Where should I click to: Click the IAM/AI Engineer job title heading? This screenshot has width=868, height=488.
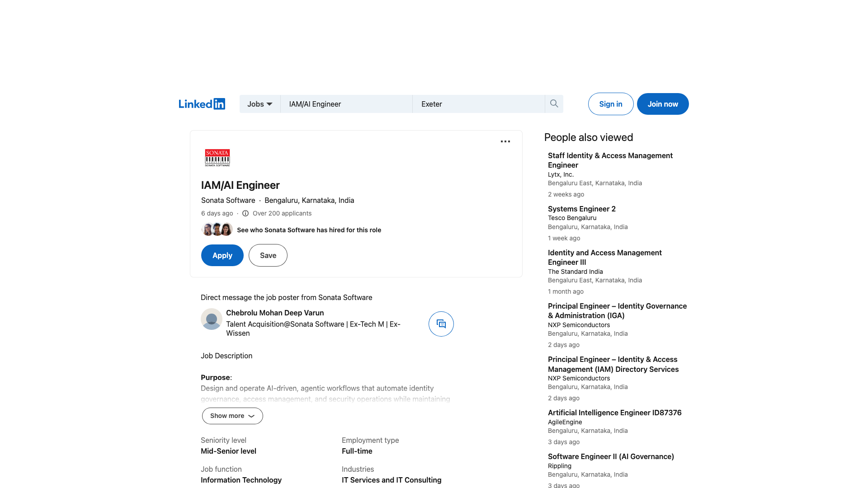coord(241,185)
